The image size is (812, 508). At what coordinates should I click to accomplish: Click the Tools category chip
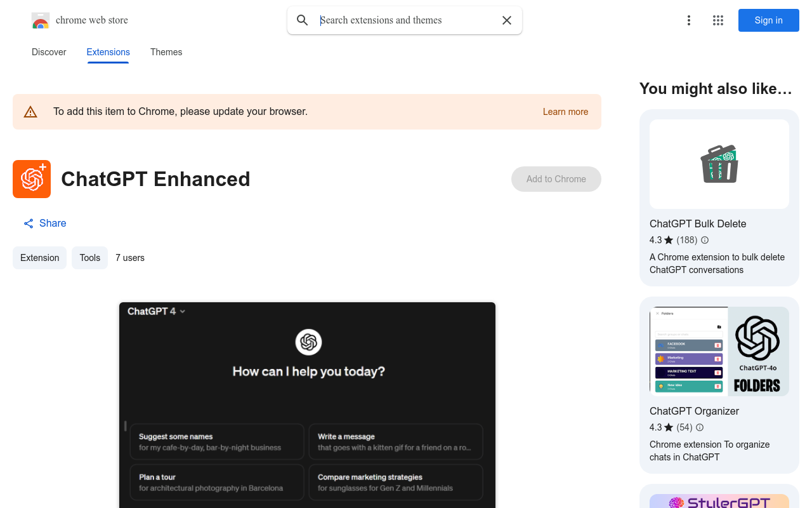(x=89, y=258)
